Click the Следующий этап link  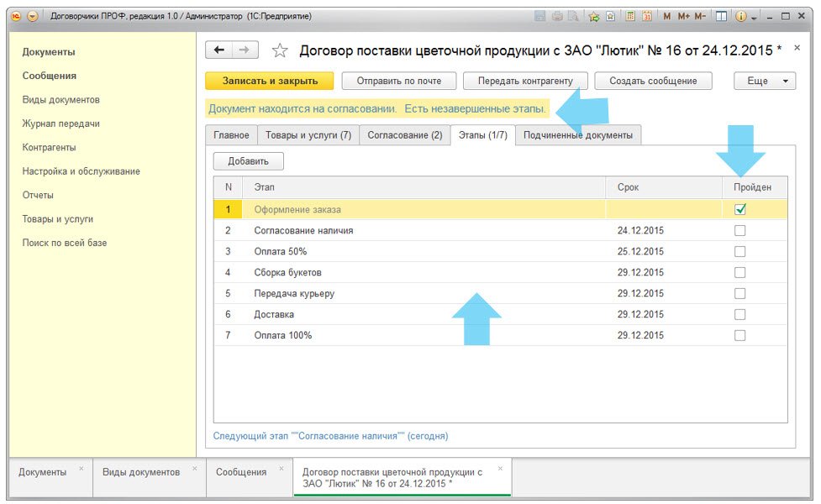pos(330,436)
